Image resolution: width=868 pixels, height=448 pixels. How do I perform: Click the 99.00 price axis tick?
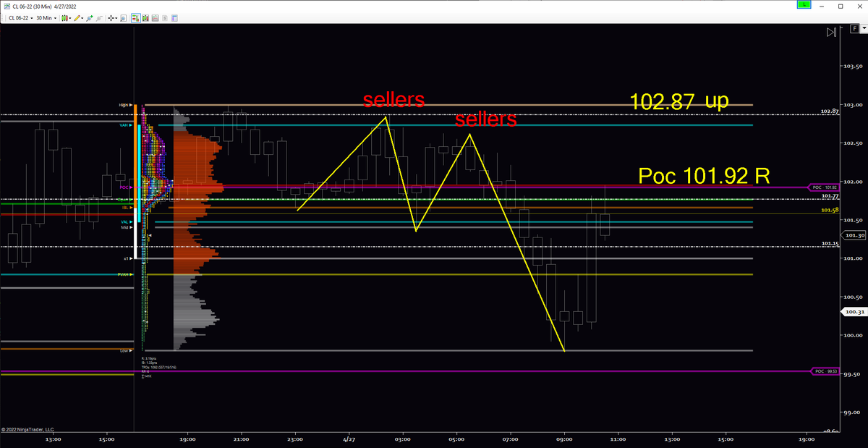[x=852, y=412]
